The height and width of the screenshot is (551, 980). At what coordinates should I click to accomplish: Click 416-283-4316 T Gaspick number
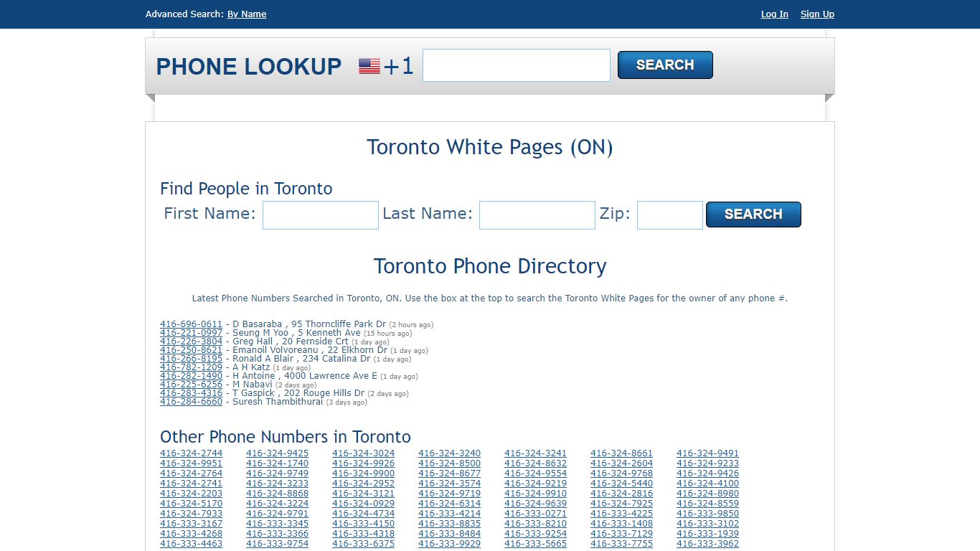[x=192, y=393]
